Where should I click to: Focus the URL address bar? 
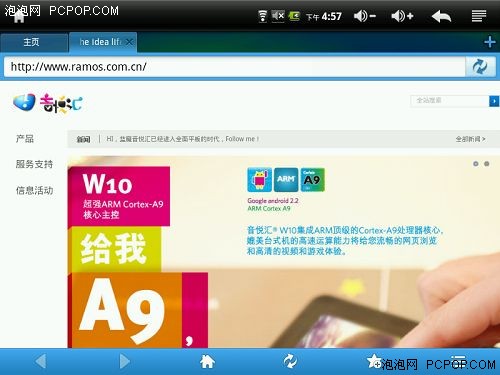235,67
